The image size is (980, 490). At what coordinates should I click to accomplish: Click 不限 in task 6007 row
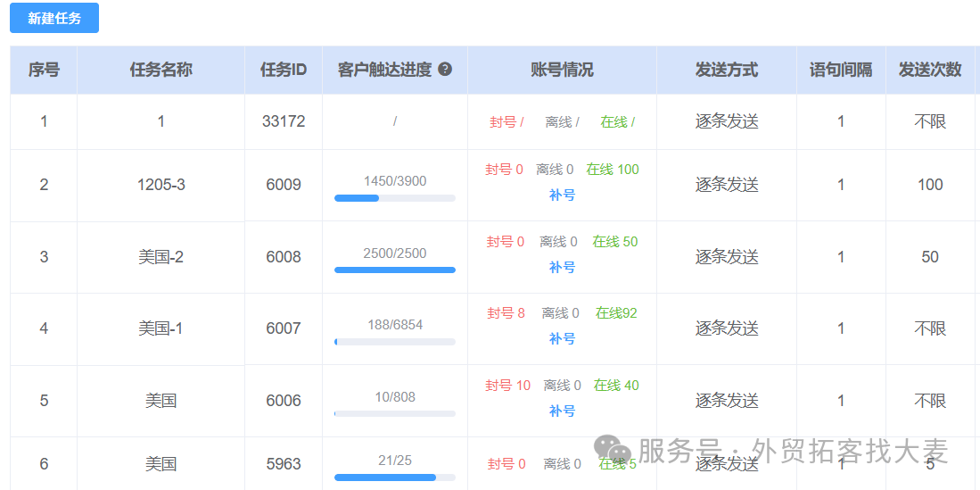click(930, 328)
